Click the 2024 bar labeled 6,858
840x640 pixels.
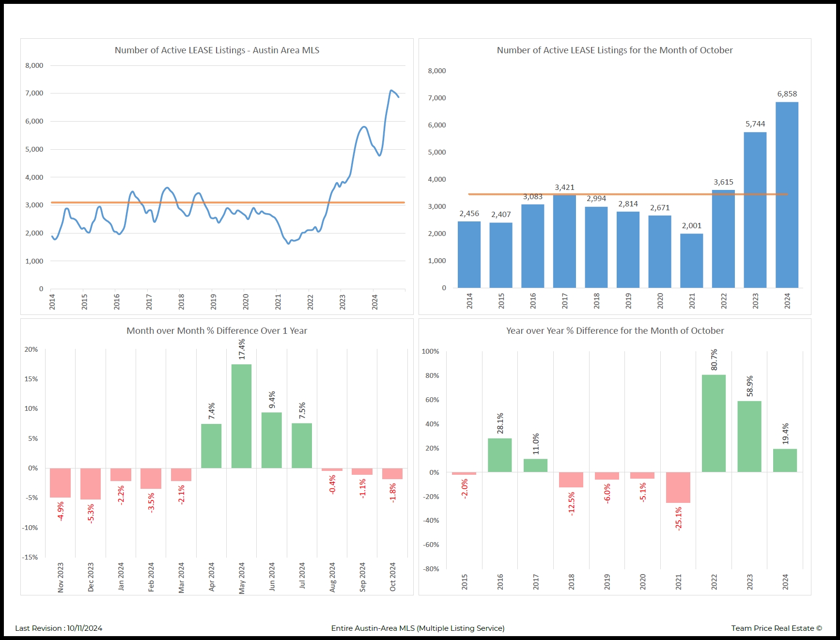(786, 195)
